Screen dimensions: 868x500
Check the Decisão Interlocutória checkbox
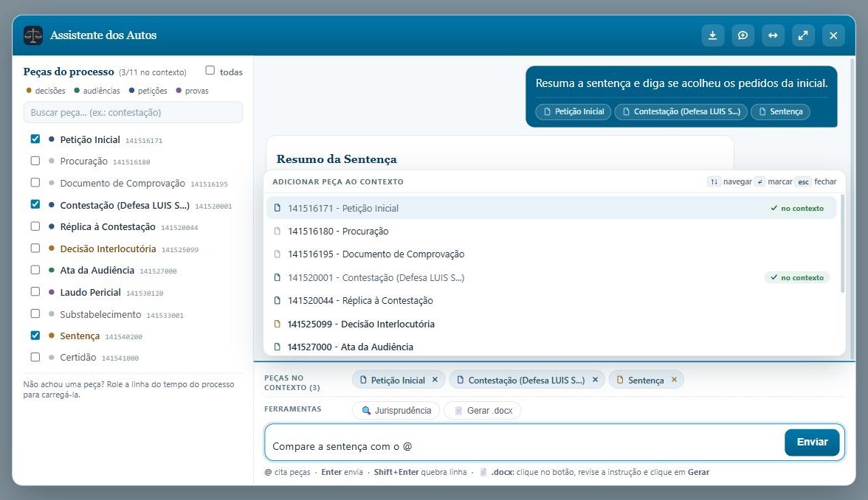pyautogui.click(x=35, y=248)
